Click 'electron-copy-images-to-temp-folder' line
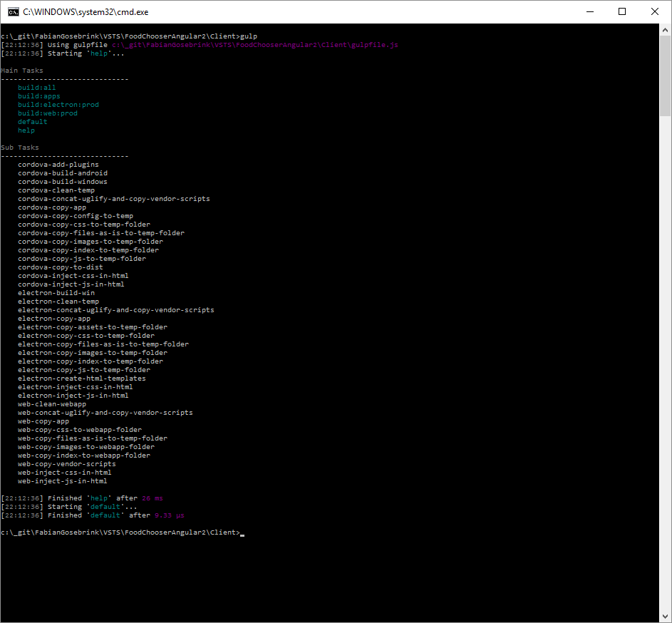The image size is (672, 623). (93, 353)
